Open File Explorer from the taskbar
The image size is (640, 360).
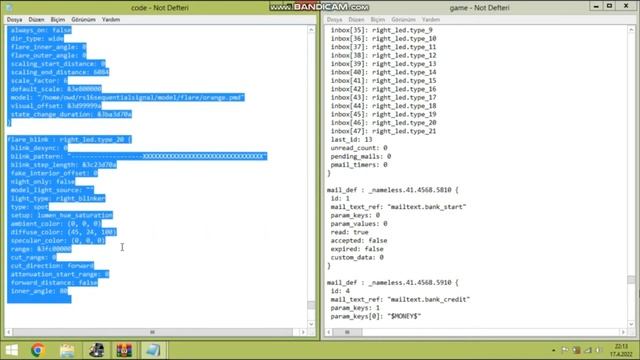click(67, 350)
